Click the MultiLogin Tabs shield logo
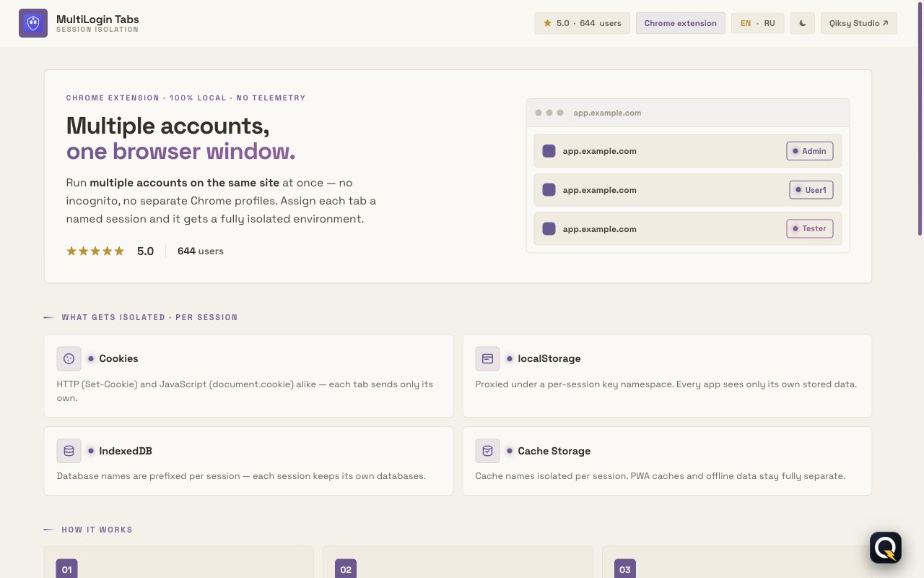The image size is (924, 578). point(33,23)
